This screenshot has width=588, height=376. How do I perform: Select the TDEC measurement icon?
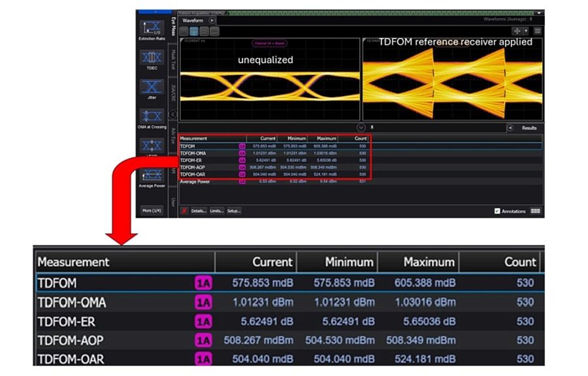(150, 57)
